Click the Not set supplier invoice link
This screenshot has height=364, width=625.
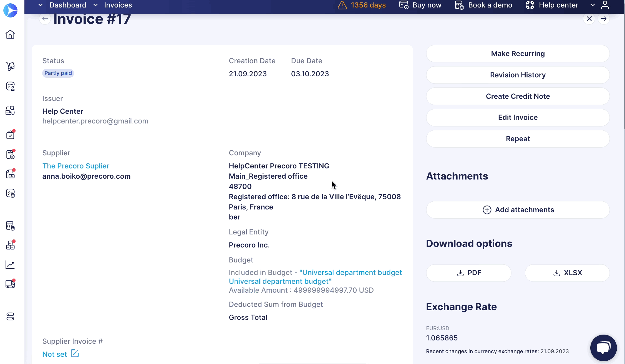tap(55, 354)
